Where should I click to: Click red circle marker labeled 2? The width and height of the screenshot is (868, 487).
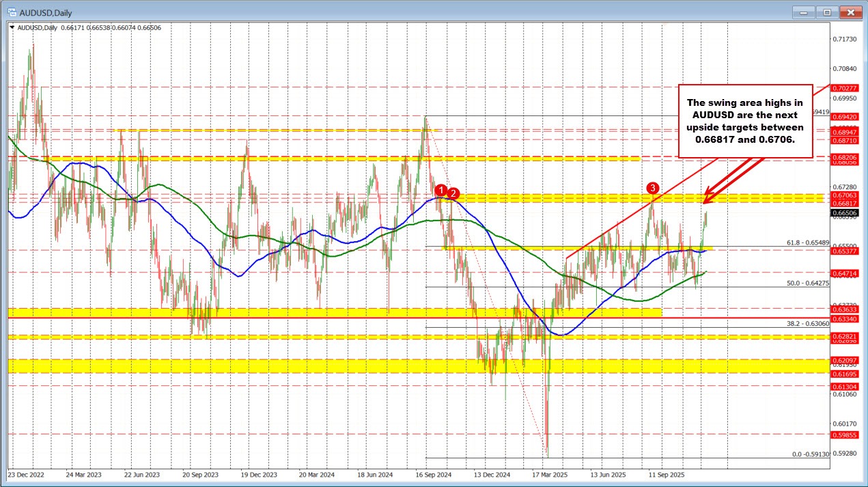tap(452, 194)
